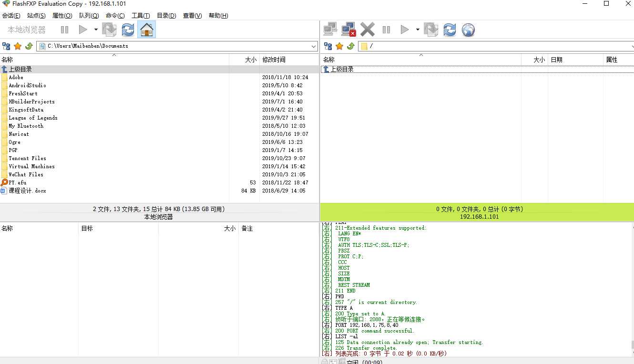Image resolution: width=634 pixels, height=364 pixels.
Task: Abort operation with the gray X icon
Action: [368, 30]
